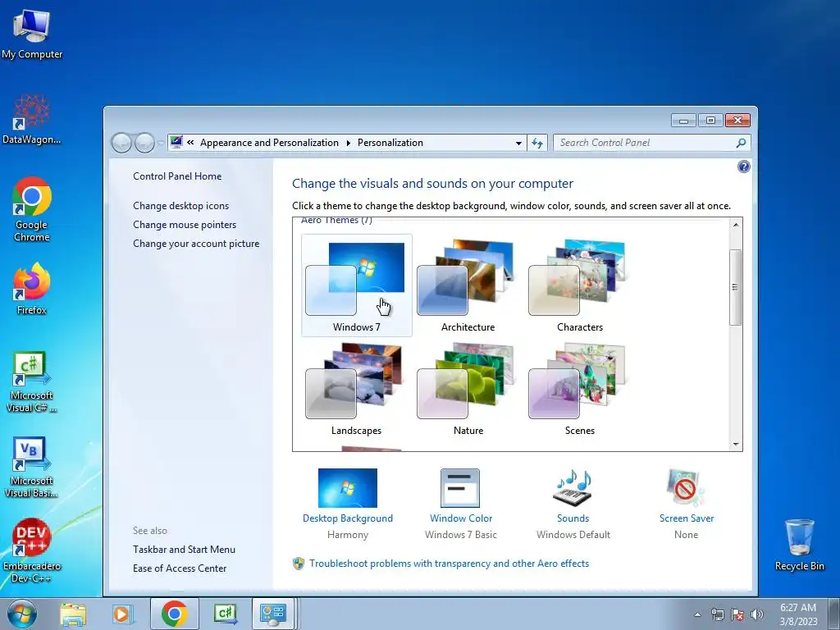Screen dimensions: 840x630
Task: Apply the Architecture theme
Action: (468, 285)
